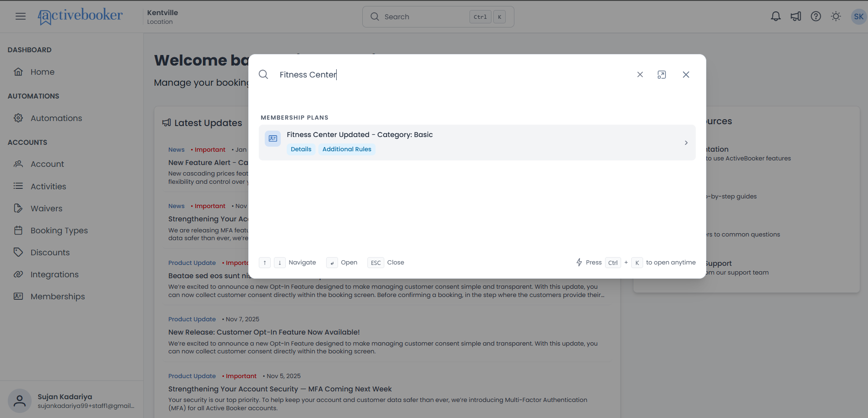
Task: Open the Fitness Center Updated result chevron
Action: click(x=686, y=143)
